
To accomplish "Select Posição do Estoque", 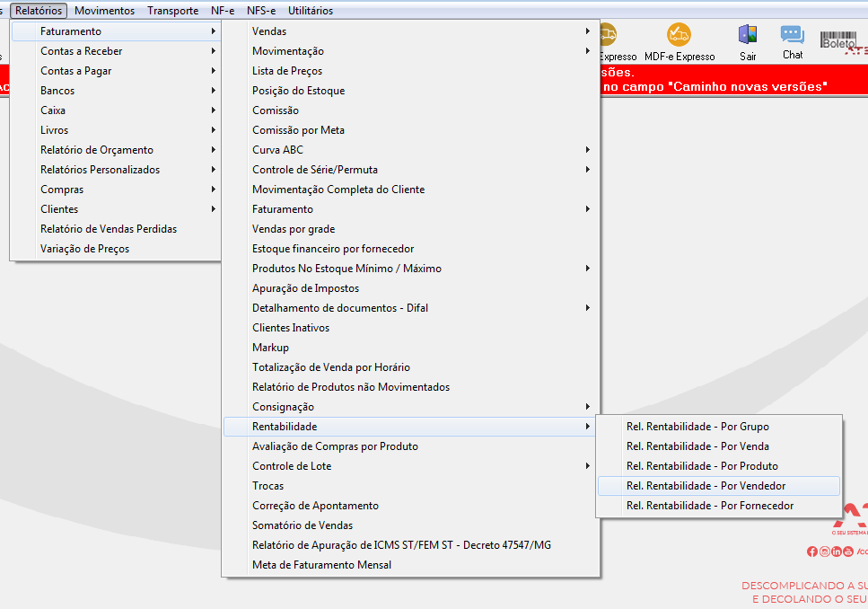I will 410,91.
